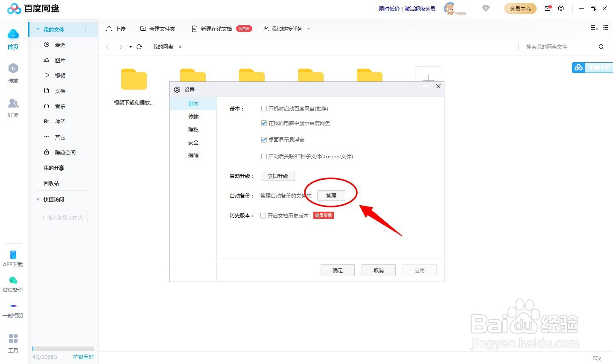The width and height of the screenshot is (613, 364).
Task: Enable 开机时启动百度网盘 checkbox
Action: tap(264, 109)
